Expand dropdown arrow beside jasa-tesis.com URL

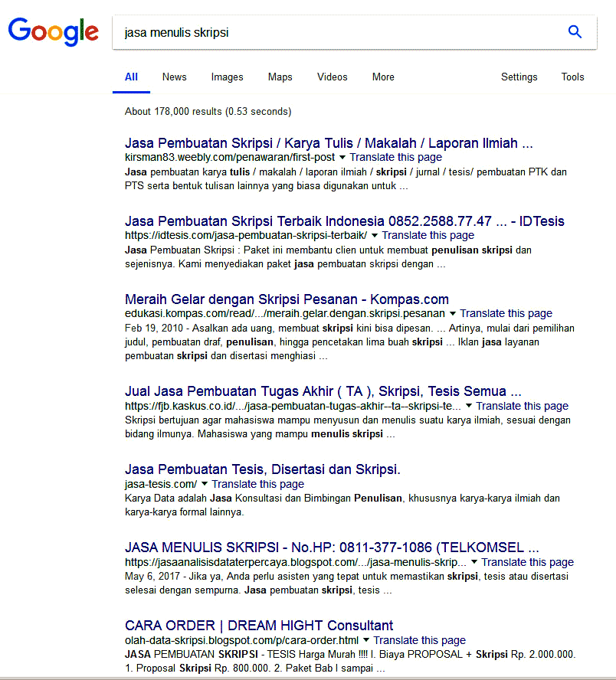205,485
